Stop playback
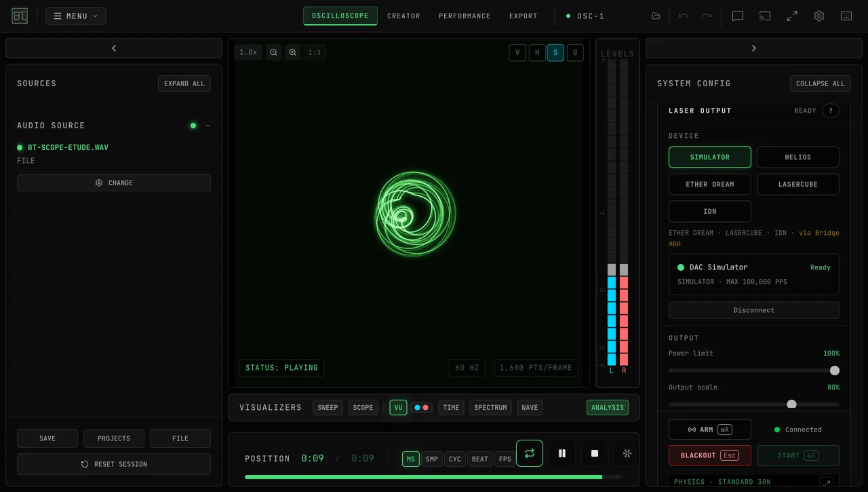Image resolution: width=868 pixels, height=492 pixels. [x=595, y=453]
